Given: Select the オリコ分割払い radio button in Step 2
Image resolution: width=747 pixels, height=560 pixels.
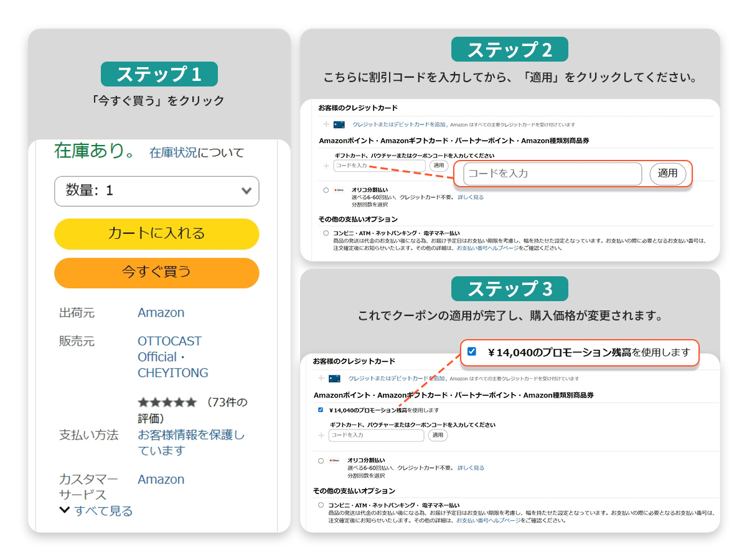Looking at the screenshot, I should (326, 190).
